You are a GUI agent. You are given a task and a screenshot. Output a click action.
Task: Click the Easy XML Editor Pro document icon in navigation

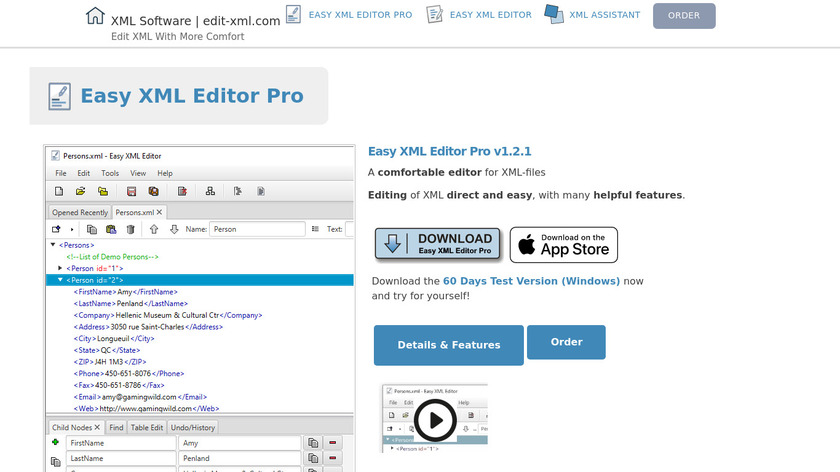coord(293,14)
